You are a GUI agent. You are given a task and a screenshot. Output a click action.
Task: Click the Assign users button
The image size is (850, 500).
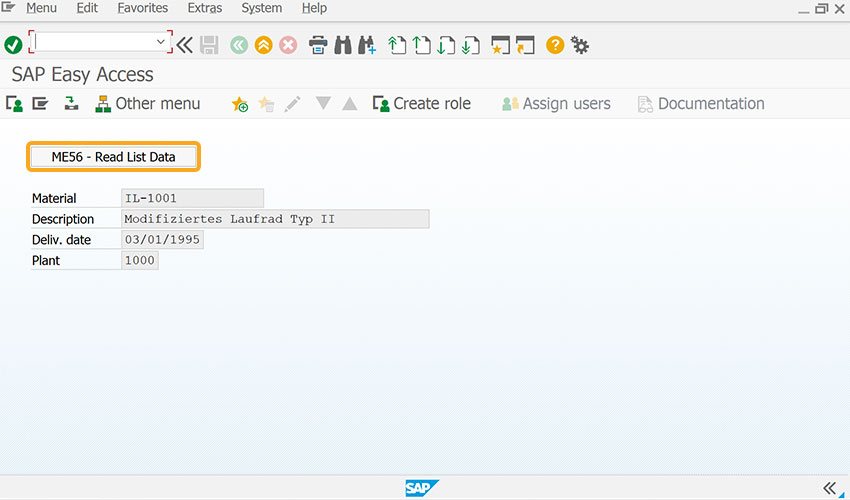pos(556,104)
